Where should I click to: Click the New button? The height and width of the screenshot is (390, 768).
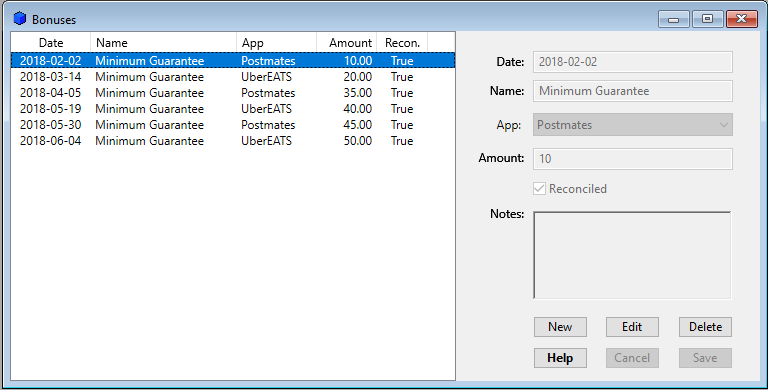[x=560, y=327]
